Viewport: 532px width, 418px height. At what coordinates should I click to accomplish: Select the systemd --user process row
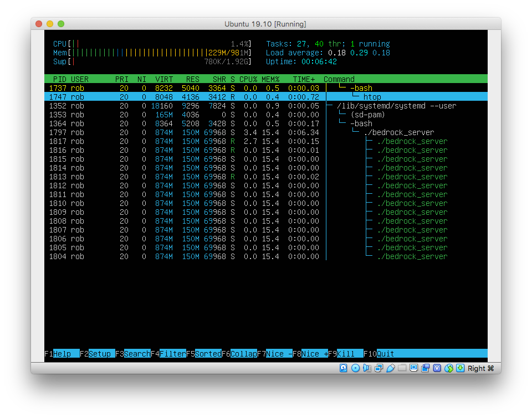[x=222, y=106]
